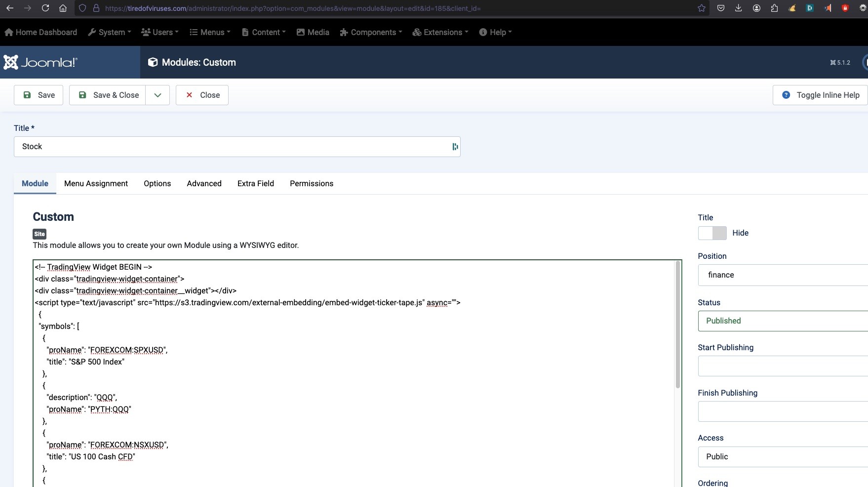
Task: Click the teal bars extension icon
Action: point(810,8)
